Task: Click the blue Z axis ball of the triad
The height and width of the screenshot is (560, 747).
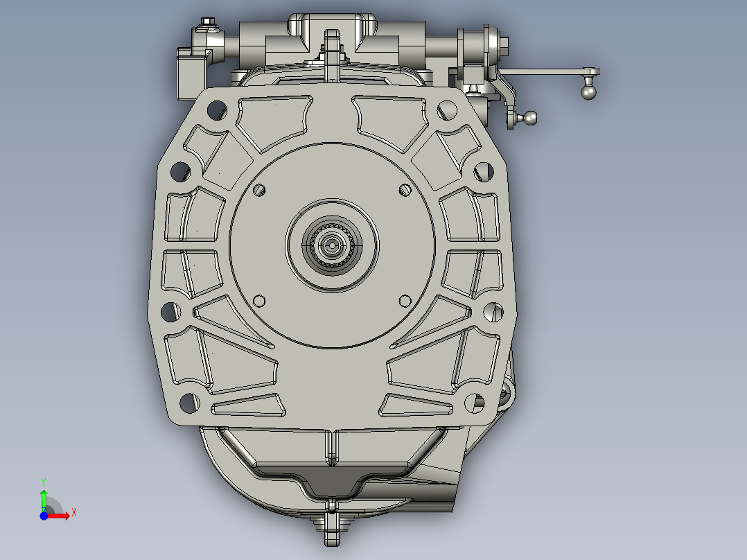Action: [44, 516]
